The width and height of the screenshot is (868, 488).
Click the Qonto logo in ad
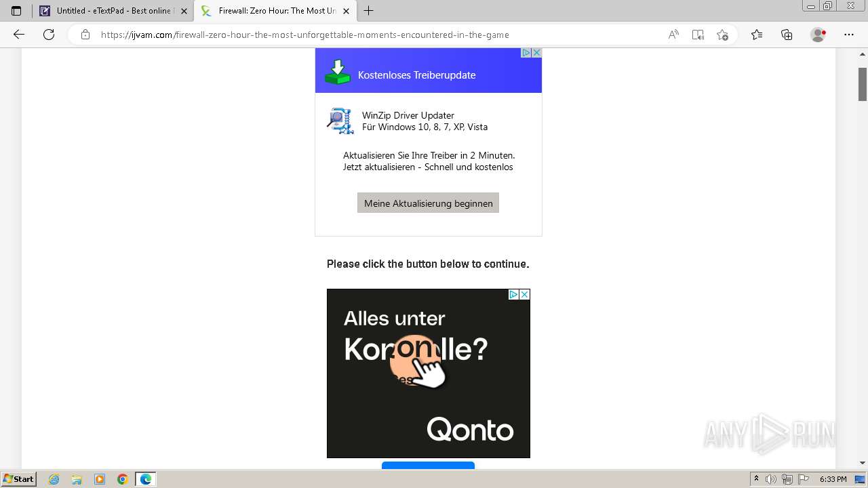(470, 430)
